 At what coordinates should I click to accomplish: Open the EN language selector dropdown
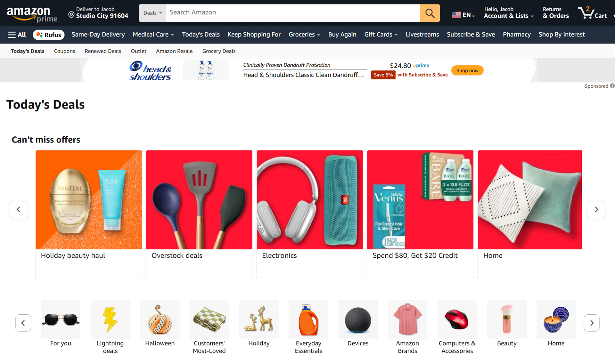(463, 15)
